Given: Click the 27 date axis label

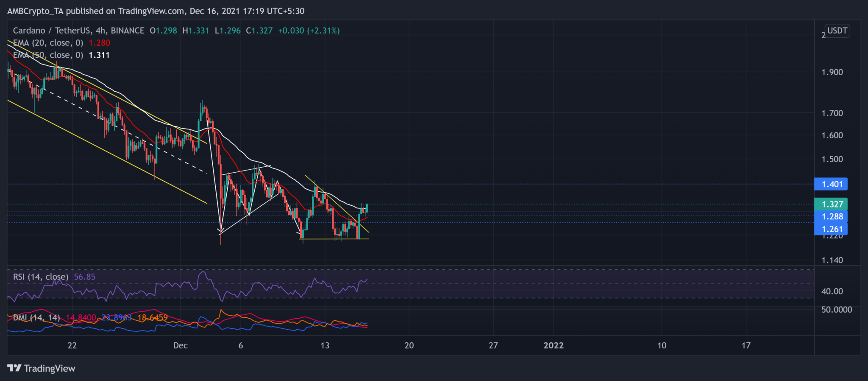Looking at the screenshot, I should tap(493, 345).
